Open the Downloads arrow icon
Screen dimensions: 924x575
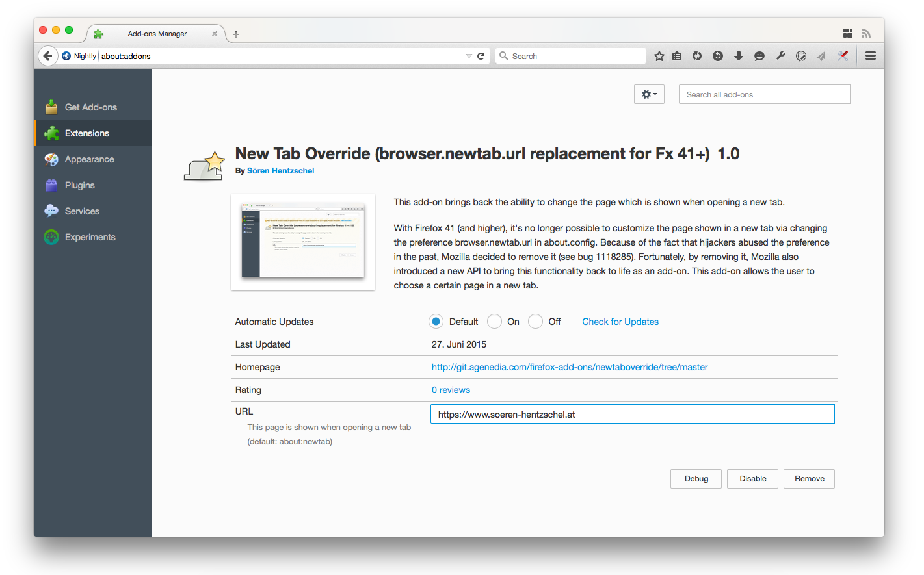coord(738,56)
